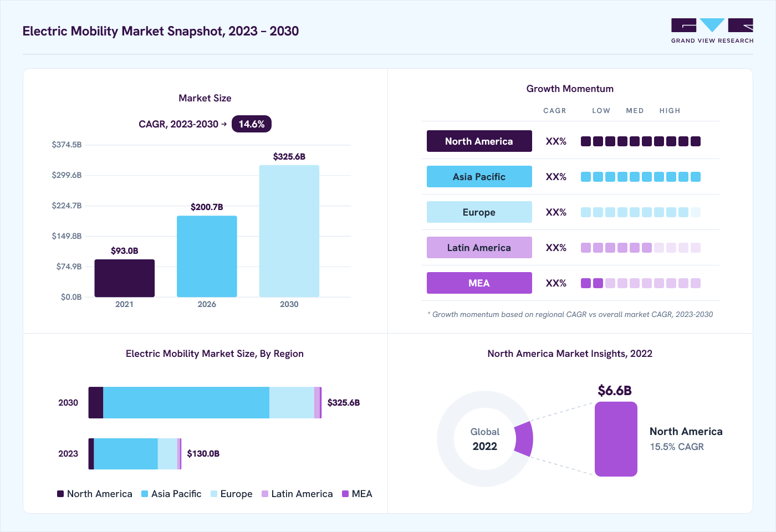Click the purple North America $6.6B bar
Screen dimensions: 776x532
coord(616,439)
